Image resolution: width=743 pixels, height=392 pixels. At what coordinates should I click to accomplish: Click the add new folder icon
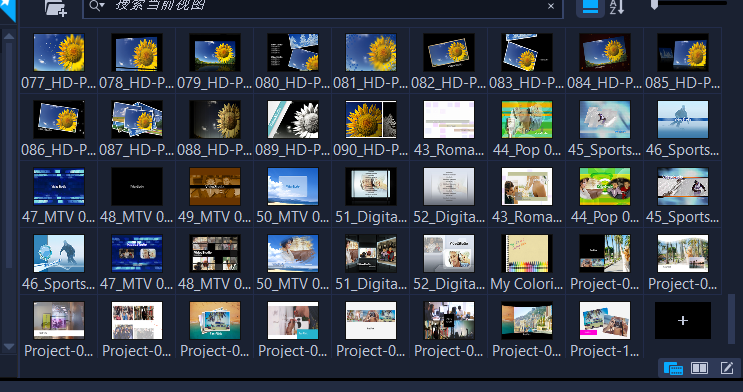pyautogui.click(x=55, y=8)
